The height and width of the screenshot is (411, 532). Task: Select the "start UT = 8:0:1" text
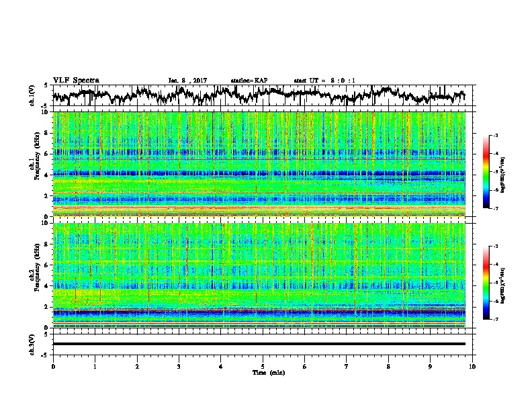coord(324,81)
